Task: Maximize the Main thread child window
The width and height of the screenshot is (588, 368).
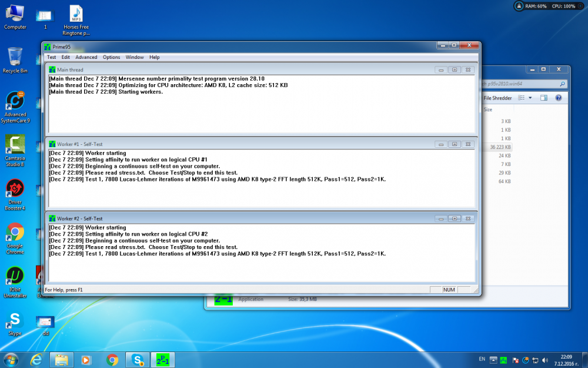Action: (x=455, y=70)
